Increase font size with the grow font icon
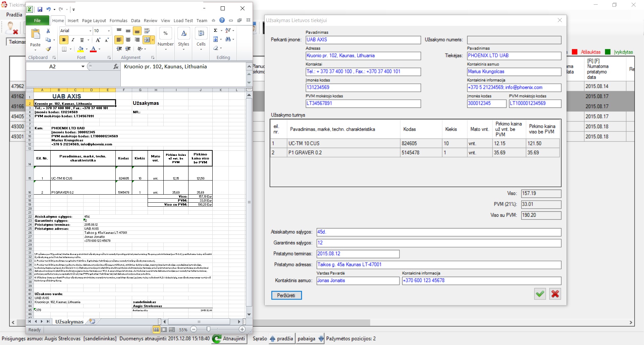The height and width of the screenshot is (345, 644). click(x=98, y=40)
